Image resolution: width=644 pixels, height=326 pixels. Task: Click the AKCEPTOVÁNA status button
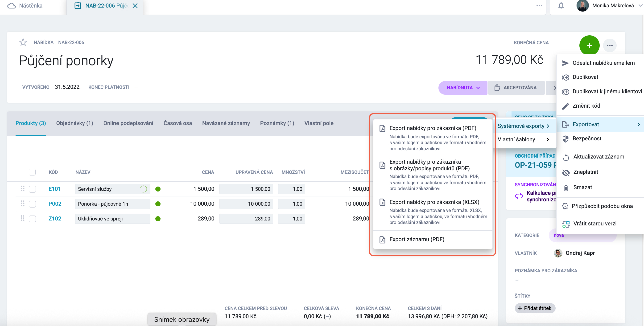pyautogui.click(x=516, y=88)
